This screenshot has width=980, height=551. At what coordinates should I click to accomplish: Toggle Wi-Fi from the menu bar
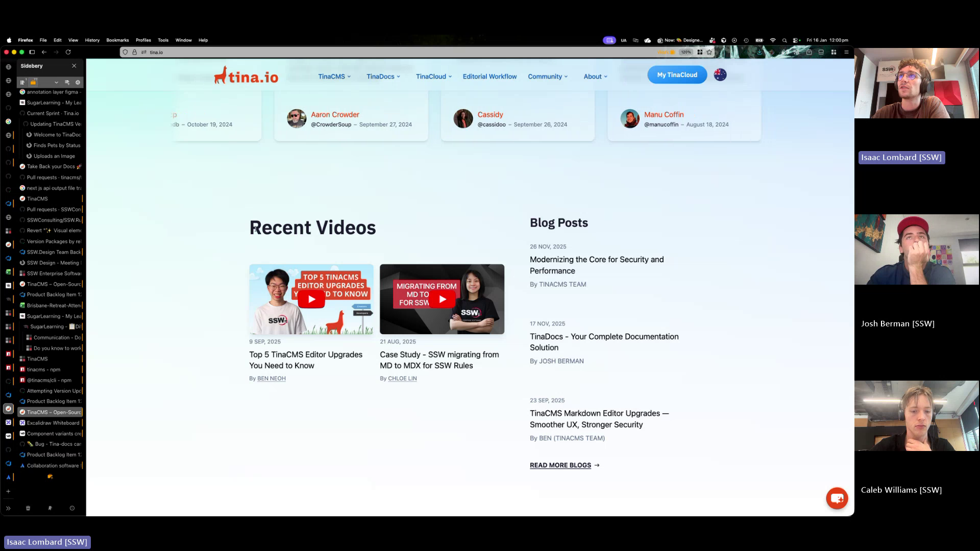coord(773,40)
